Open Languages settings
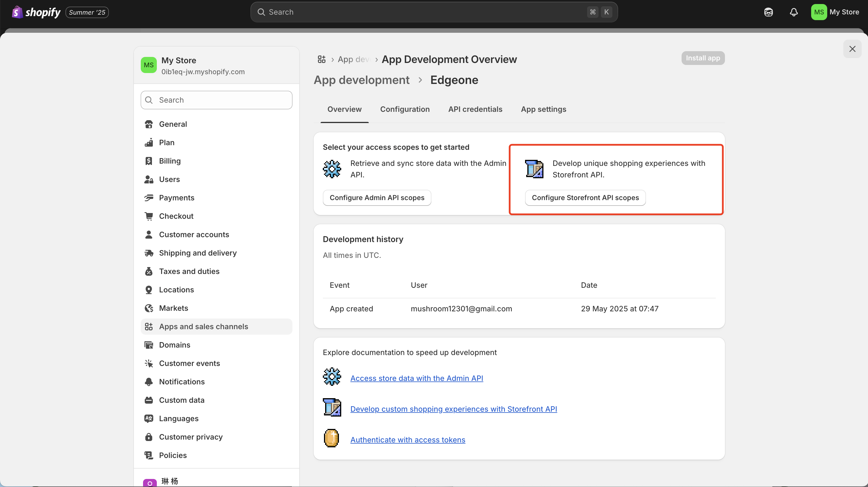 [x=178, y=418]
